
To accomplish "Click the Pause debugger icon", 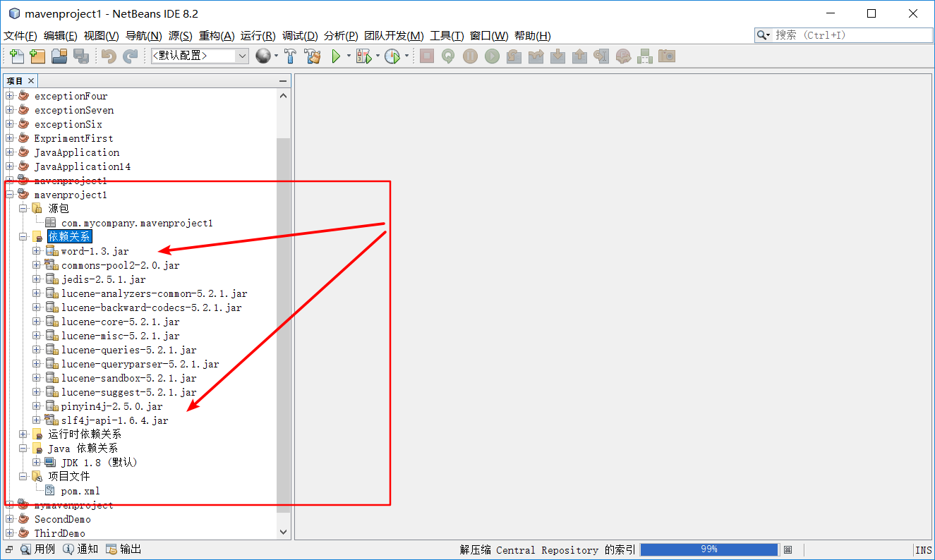I will (470, 56).
